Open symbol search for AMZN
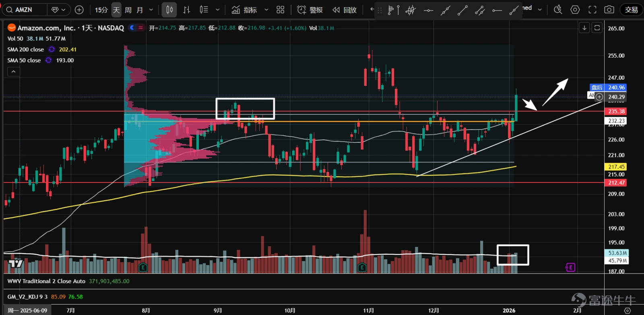644x315 pixels. tap(25, 10)
